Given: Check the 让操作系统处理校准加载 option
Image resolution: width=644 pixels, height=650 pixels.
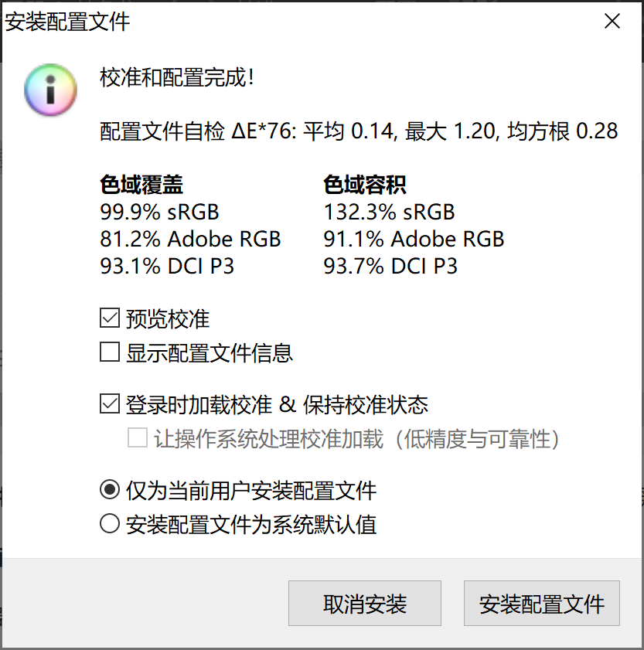Looking at the screenshot, I should tap(138, 440).
